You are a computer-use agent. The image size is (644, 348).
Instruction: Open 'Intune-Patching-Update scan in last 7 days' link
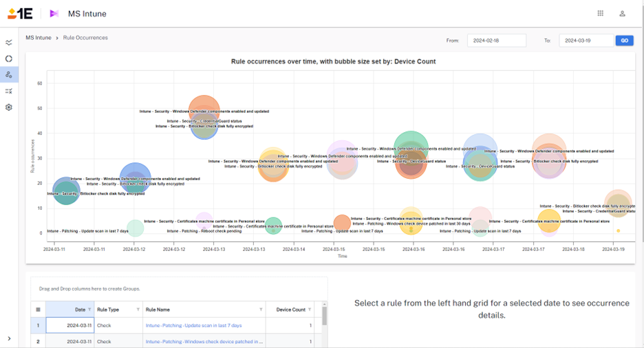click(193, 325)
